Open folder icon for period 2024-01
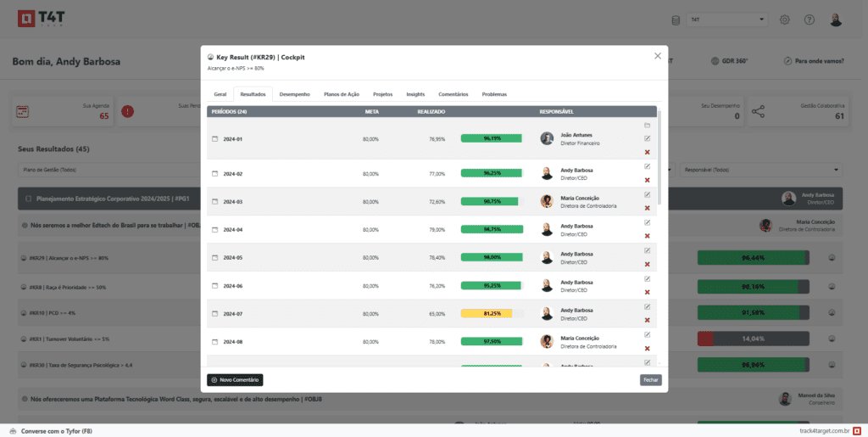This screenshot has width=868, height=437. coord(647,125)
